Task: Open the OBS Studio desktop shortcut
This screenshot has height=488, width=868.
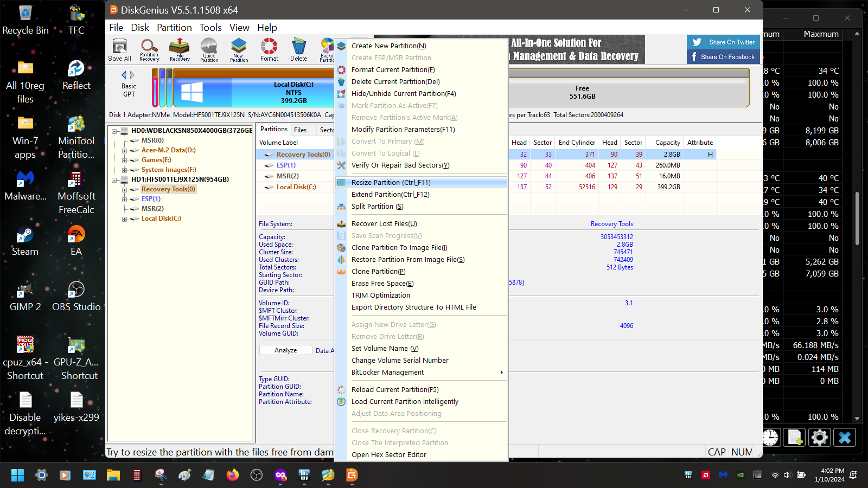Action: click(76, 296)
